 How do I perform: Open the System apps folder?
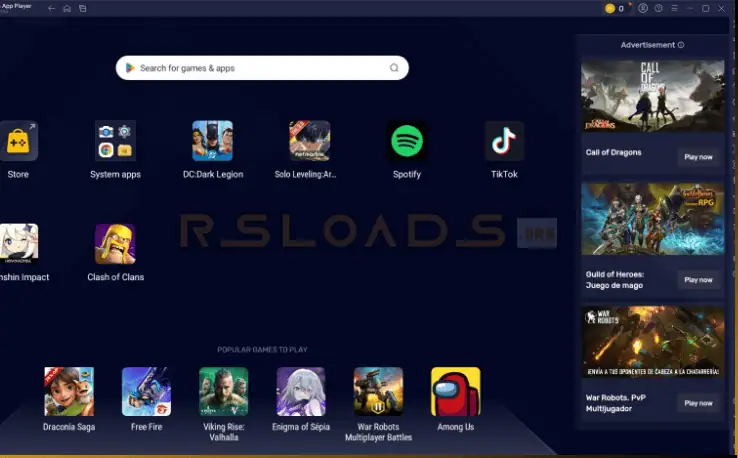(x=115, y=141)
